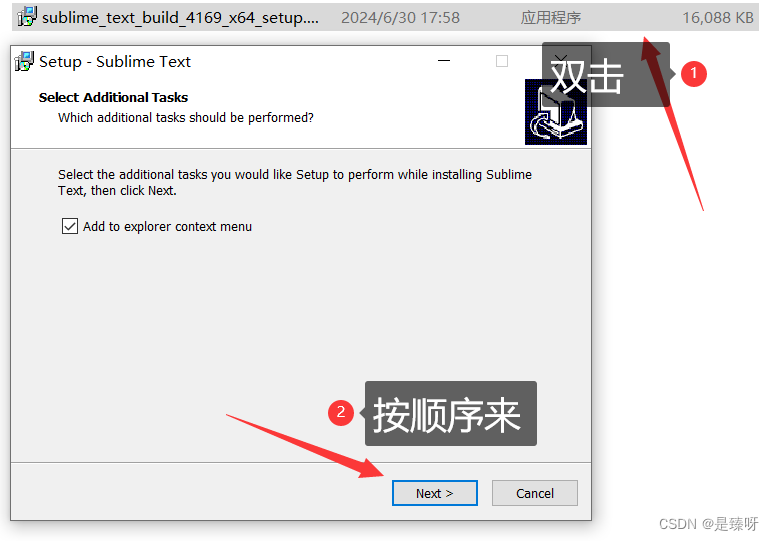The height and width of the screenshot is (541, 774).
Task: Proceed with the Next > button
Action: (x=434, y=493)
